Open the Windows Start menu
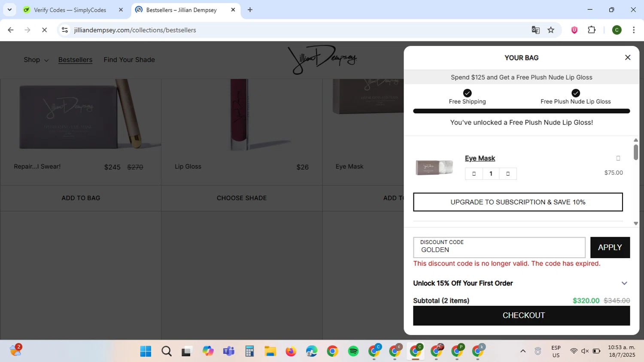644x362 pixels. (x=146, y=351)
